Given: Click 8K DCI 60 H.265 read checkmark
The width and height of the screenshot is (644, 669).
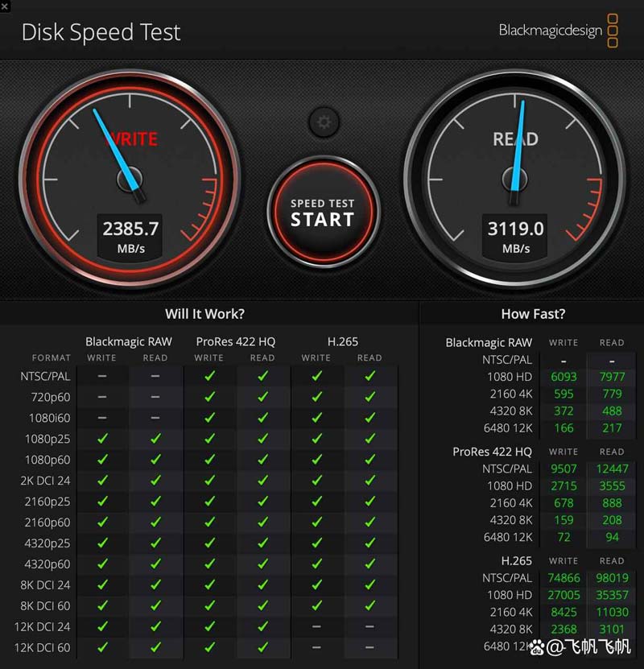Looking at the screenshot, I should (370, 605).
